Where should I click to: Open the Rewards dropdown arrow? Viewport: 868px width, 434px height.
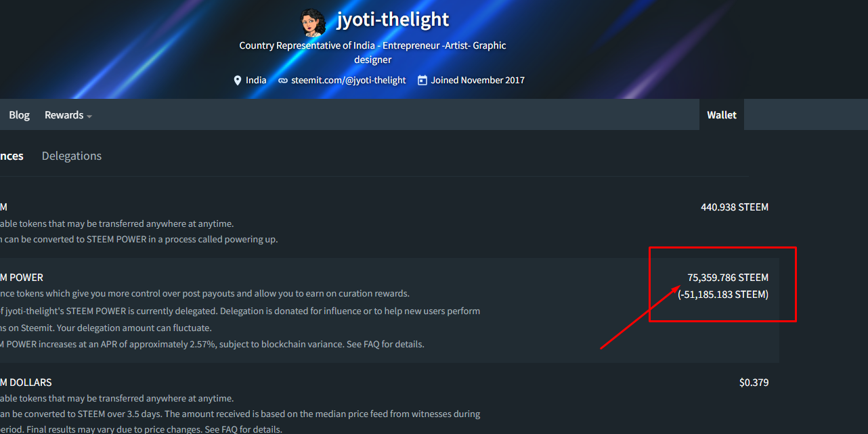[89, 116]
